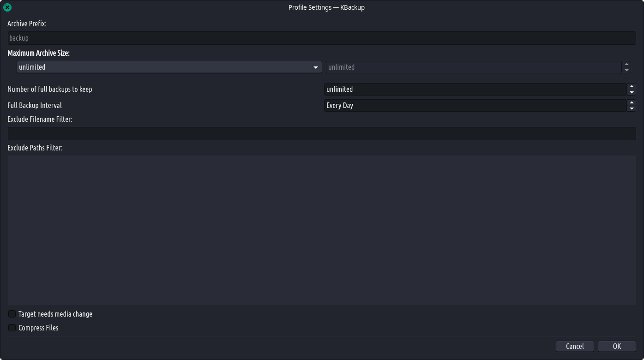This screenshot has width=644, height=360.
Task: Decrease number of full backups to keep
Action: point(632,92)
